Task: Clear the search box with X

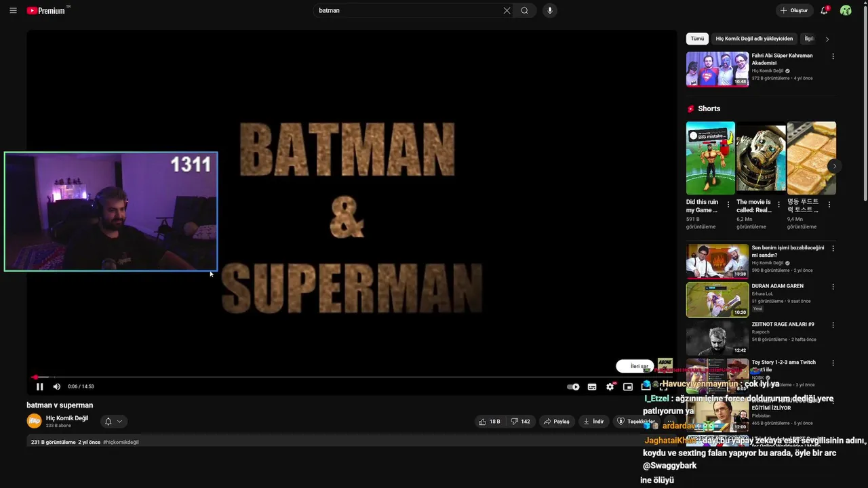Action: 507,10
